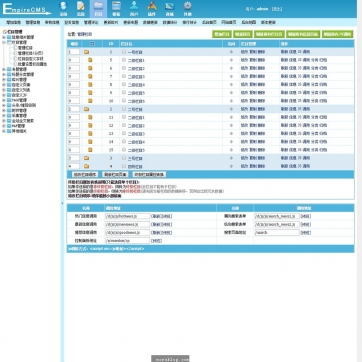Click the green 刷新所有JS调用 button
Screen dimensions: 362x362
337,34
